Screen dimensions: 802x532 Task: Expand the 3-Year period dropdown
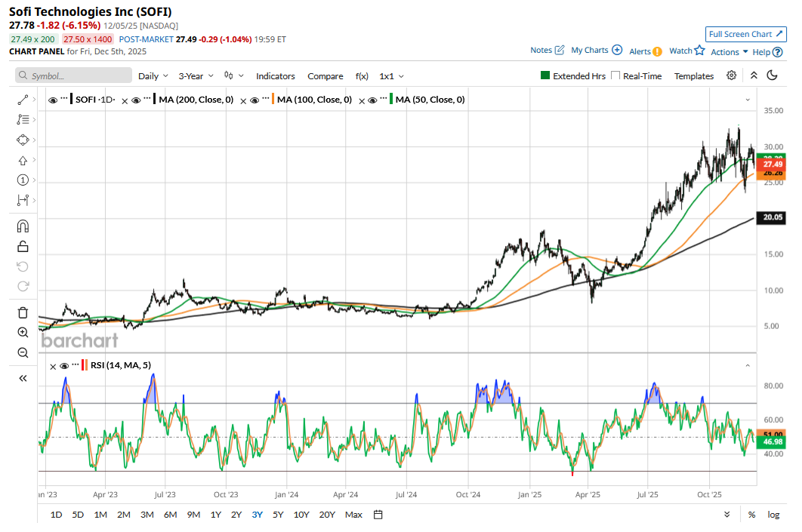click(196, 76)
